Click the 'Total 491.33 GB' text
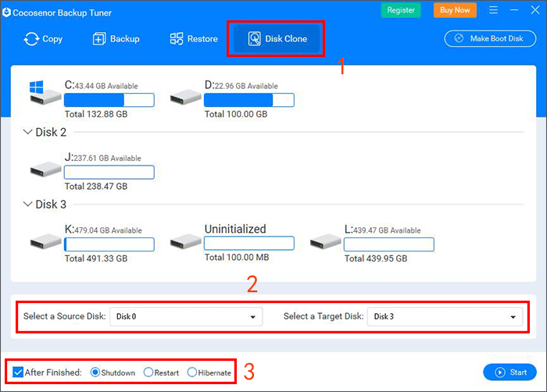The height and width of the screenshot is (392, 547). [x=96, y=258]
